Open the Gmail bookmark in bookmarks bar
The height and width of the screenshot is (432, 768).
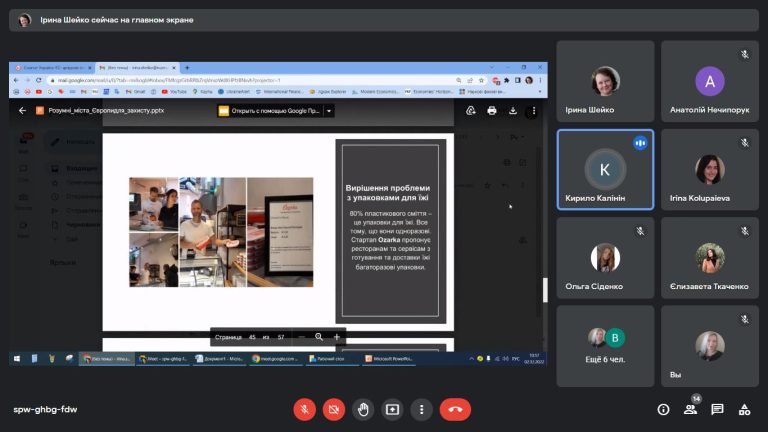point(136,92)
